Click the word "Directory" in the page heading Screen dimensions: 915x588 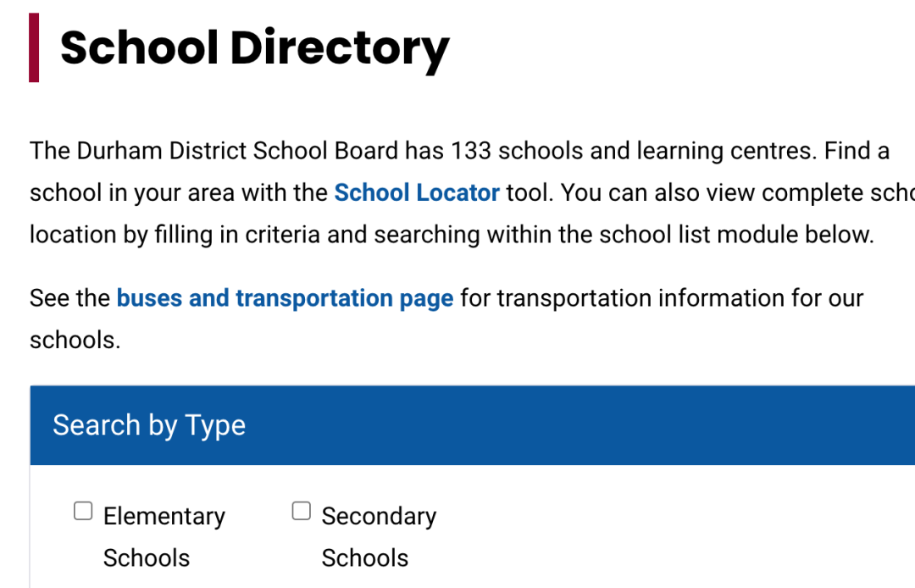339,47
